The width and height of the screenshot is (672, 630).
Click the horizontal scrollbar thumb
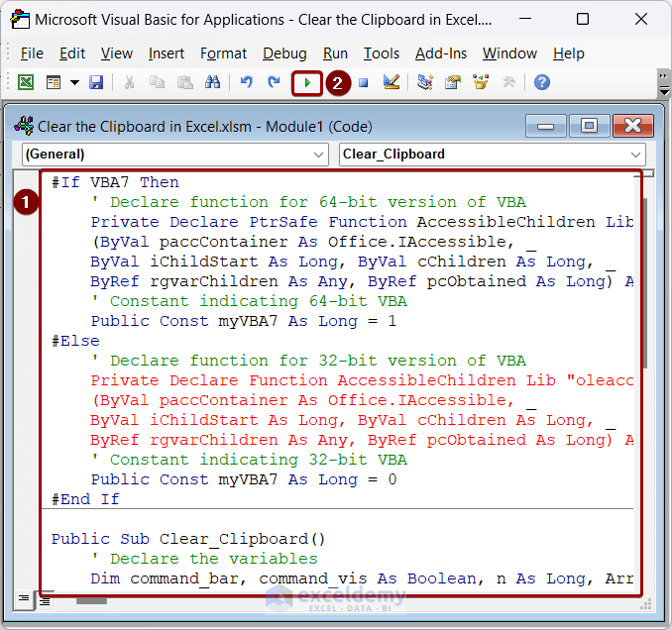tap(91, 601)
